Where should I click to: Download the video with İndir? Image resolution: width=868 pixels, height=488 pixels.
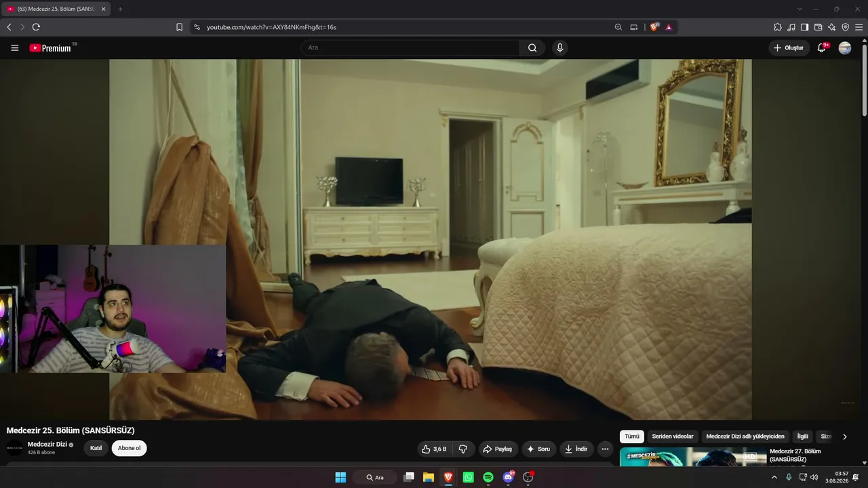tap(576, 449)
